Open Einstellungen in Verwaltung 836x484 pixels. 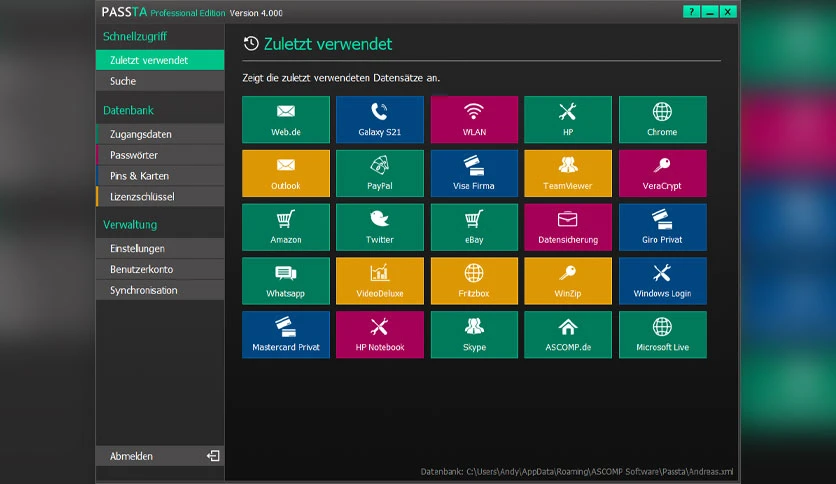point(160,248)
